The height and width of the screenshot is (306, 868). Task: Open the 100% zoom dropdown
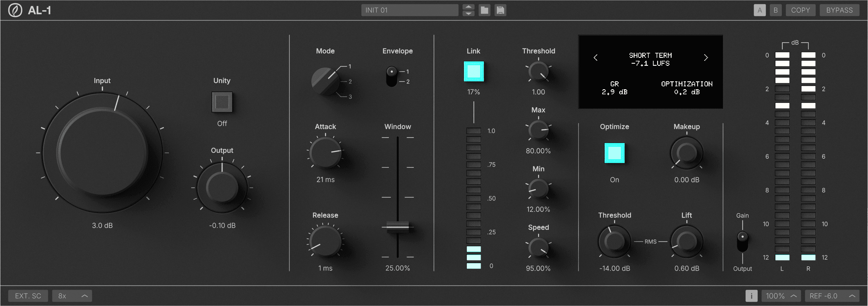coord(781,295)
